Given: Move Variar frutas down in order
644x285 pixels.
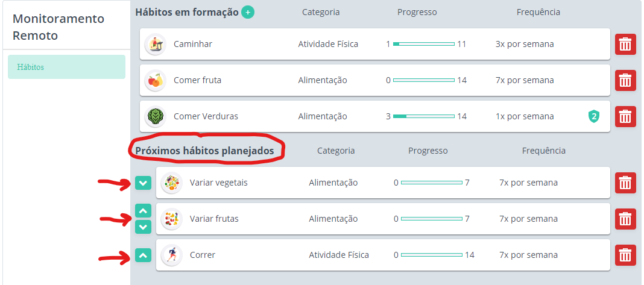Looking at the screenshot, I should [x=143, y=227].
